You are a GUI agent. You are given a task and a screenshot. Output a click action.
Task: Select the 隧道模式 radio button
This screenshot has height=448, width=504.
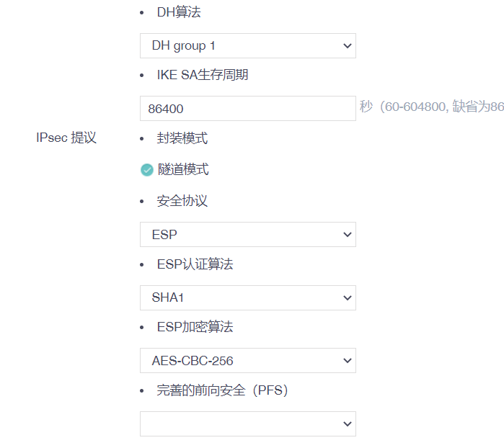(x=147, y=170)
